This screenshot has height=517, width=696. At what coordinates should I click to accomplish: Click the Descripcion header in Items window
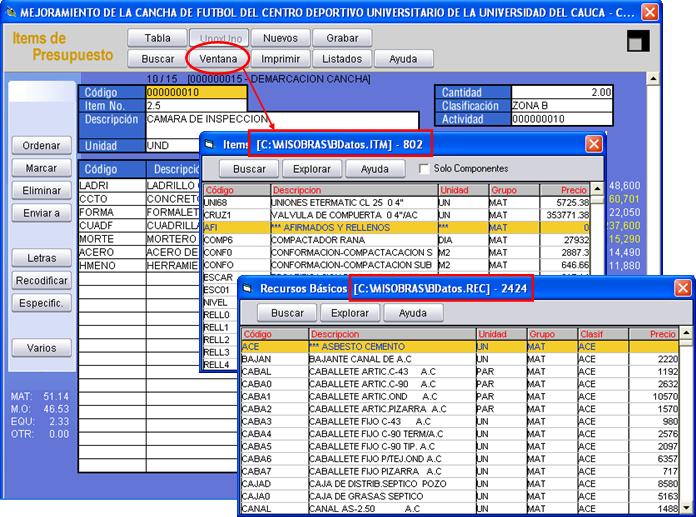pos(354,190)
